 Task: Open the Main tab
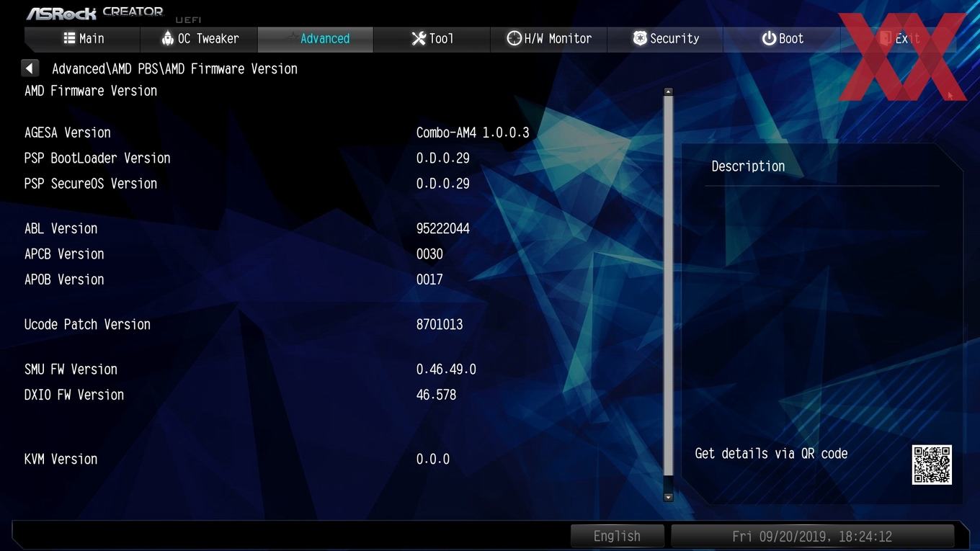click(83, 39)
